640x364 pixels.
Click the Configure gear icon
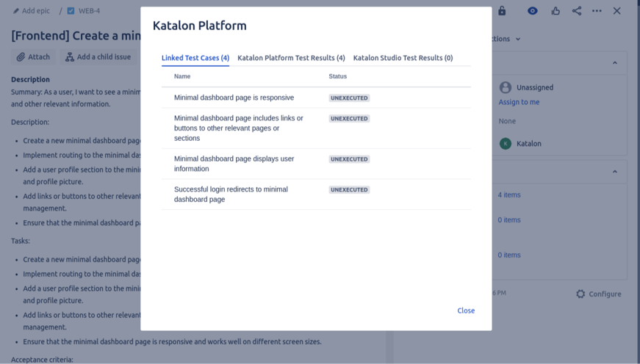pyautogui.click(x=580, y=294)
